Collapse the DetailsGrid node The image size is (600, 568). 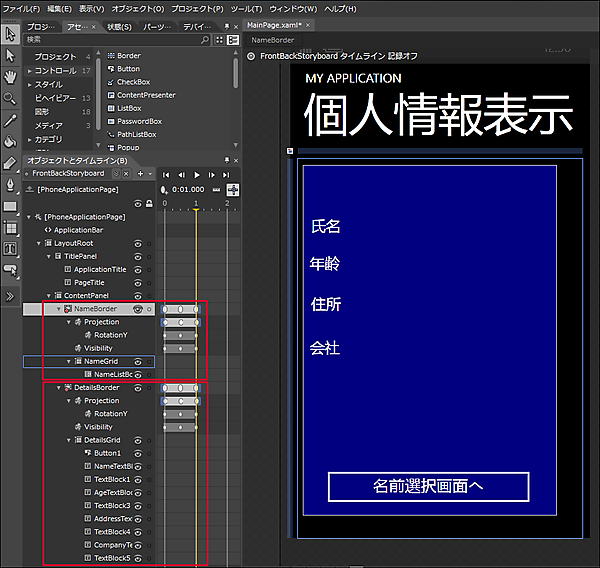click(69, 439)
